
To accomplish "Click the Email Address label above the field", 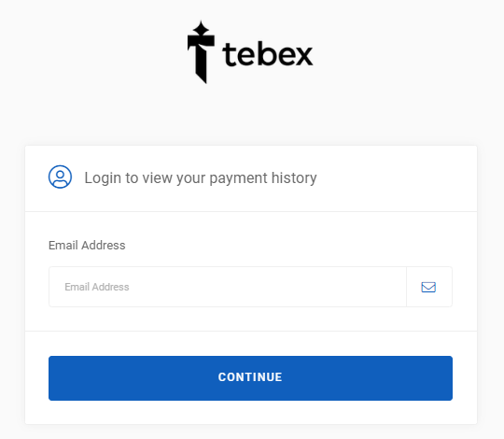I will 87,246.
